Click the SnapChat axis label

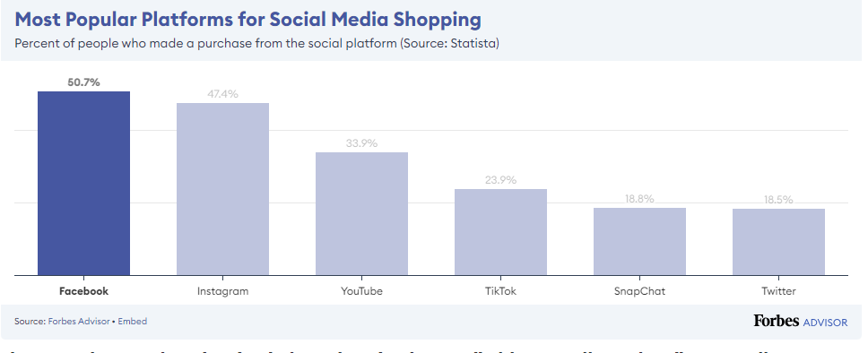coord(639,291)
